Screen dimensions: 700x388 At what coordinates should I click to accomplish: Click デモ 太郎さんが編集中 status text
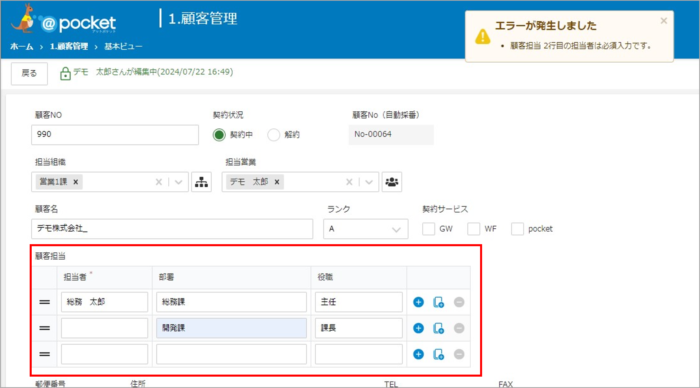(153, 72)
